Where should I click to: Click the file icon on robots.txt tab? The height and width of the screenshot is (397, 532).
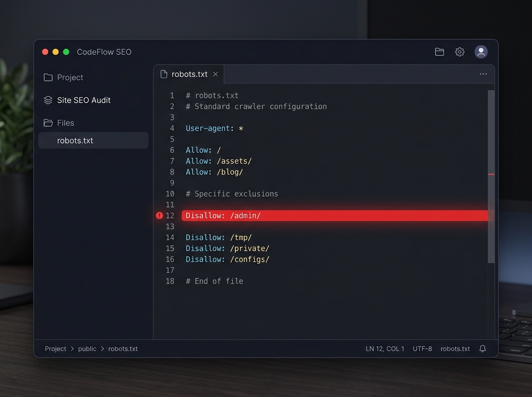coord(164,74)
